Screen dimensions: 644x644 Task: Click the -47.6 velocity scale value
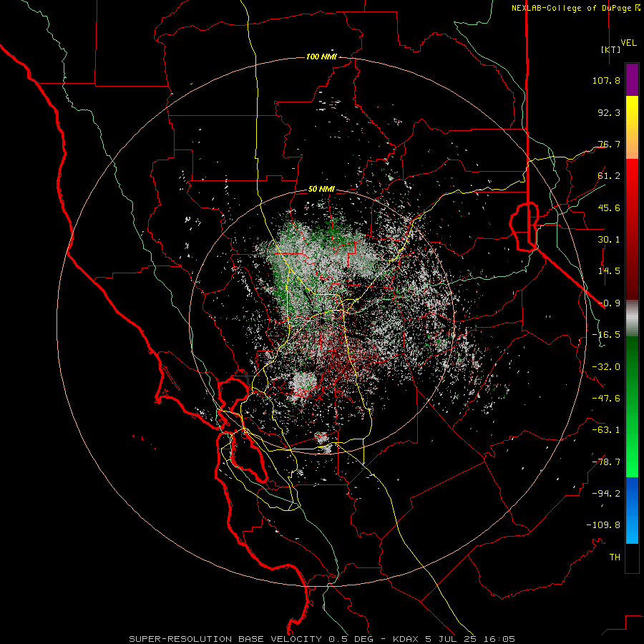tap(606, 399)
